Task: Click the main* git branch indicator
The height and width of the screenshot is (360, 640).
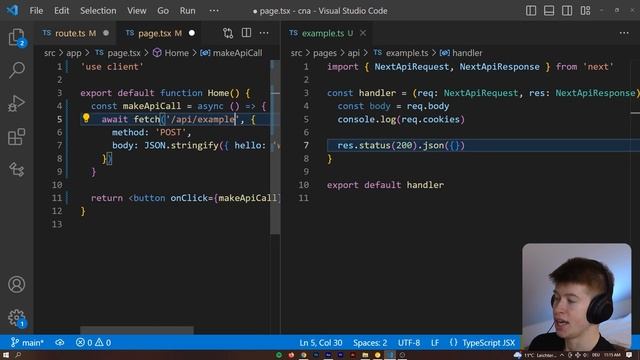Action: tap(27, 342)
